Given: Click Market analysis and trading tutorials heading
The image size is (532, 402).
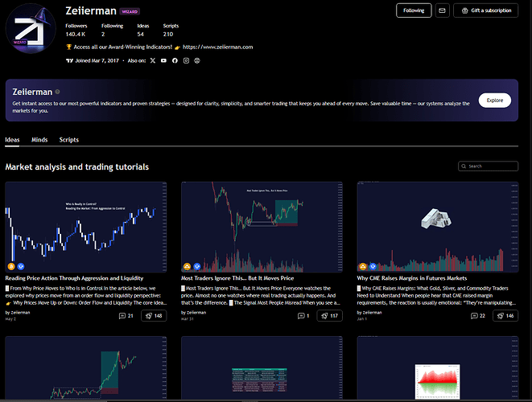Looking at the screenshot, I should pyautogui.click(x=77, y=166).
